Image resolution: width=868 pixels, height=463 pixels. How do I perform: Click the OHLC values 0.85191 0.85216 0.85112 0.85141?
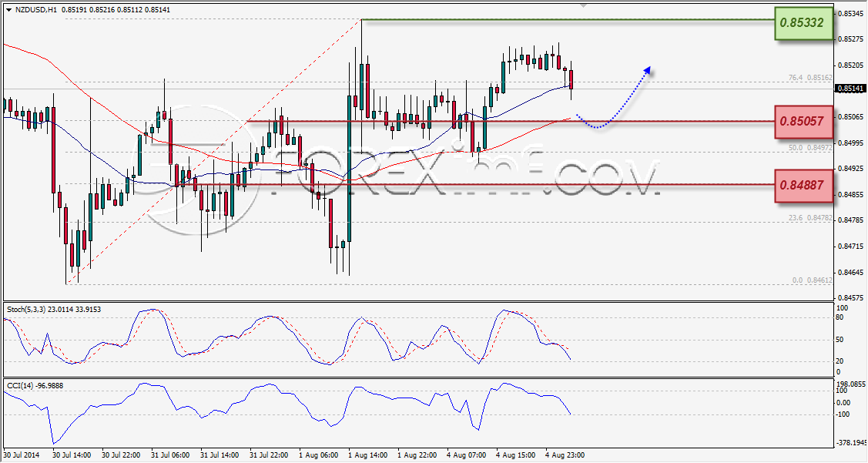116,9
